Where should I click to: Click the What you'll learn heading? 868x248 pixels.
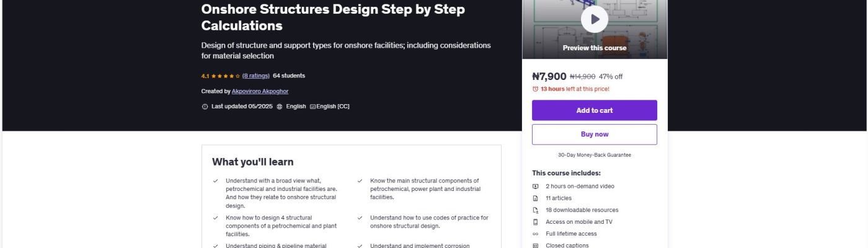[253, 162]
